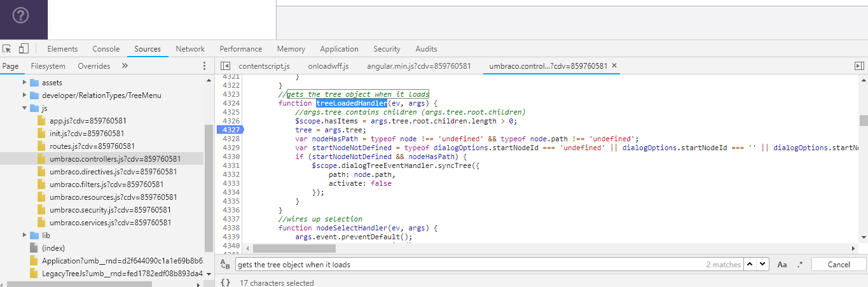Open umbraco.services.js file

(111, 223)
